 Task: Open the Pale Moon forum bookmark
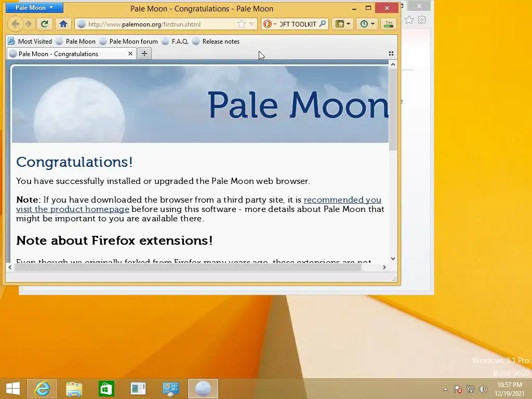129,42
